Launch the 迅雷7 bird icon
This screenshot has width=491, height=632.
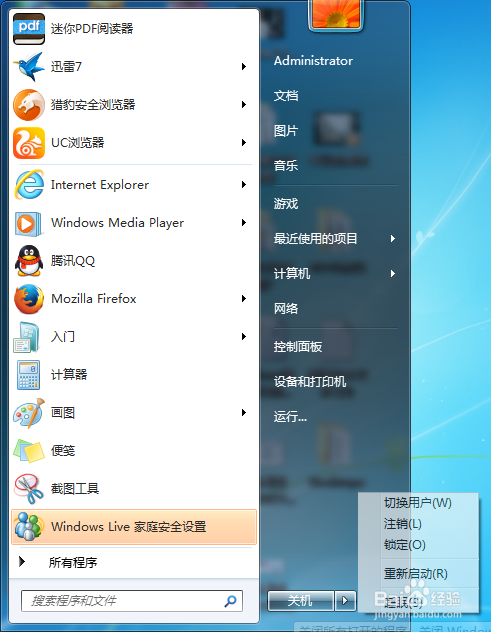pyautogui.click(x=29, y=67)
